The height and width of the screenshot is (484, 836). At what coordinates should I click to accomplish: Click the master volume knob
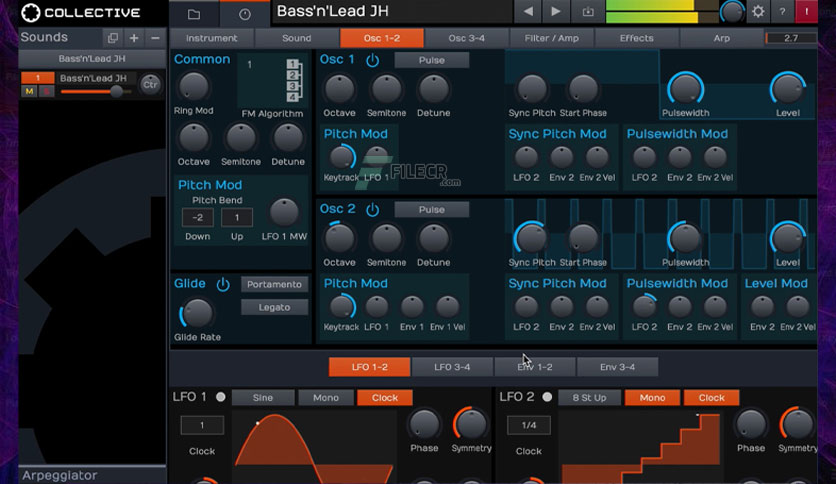732,12
